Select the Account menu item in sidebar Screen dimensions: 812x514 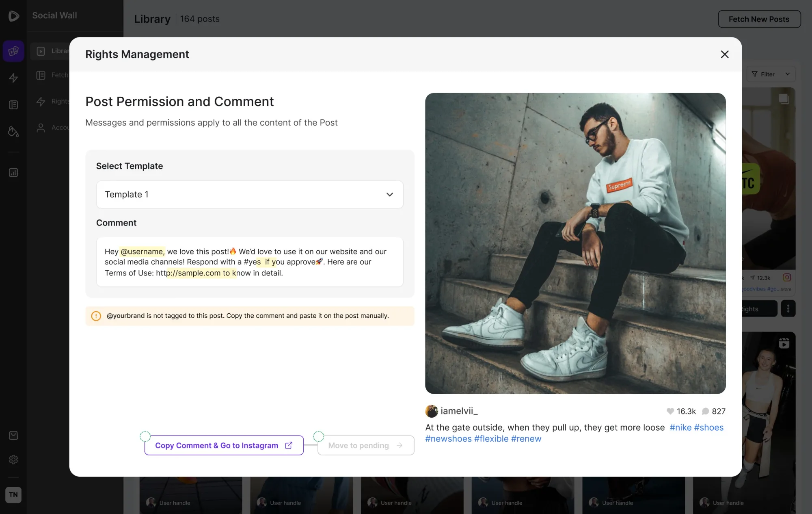pyautogui.click(x=52, y=128)
